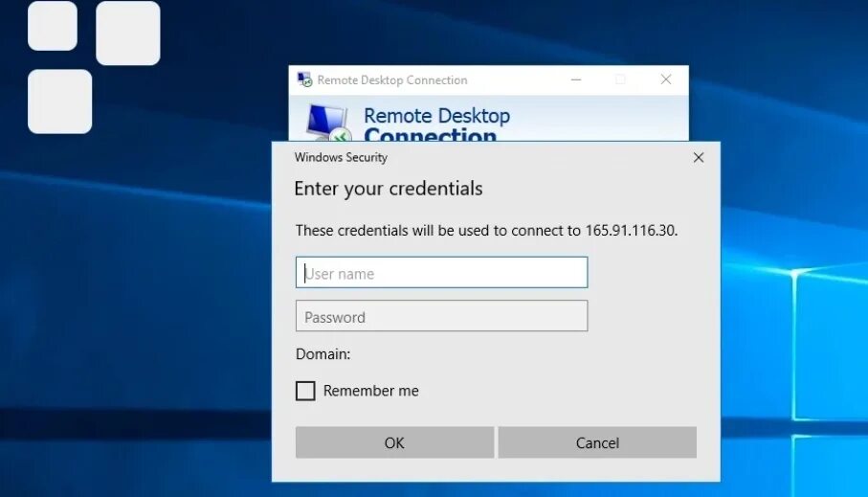This screenshot has width=868, height=497.
Task: Close the Windows Security dialog
Action: [x=698, y=157]
